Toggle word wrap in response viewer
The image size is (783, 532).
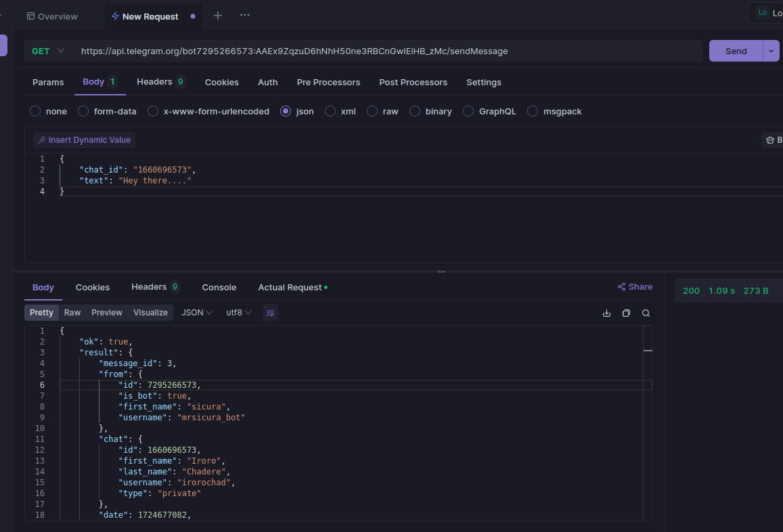pos(270,313)
